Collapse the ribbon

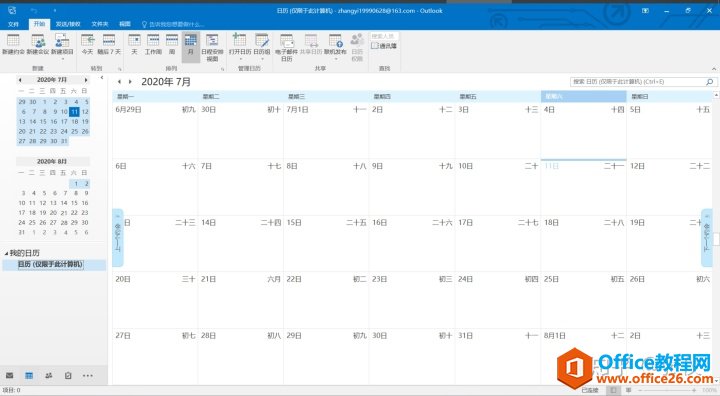tap(714, 68)
